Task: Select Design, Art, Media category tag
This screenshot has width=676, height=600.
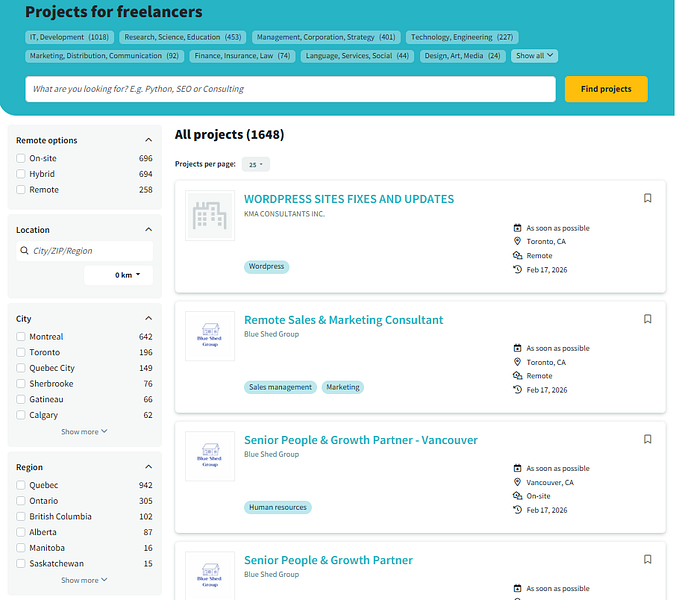Action: pyautogui.click(x=463, y=56)
